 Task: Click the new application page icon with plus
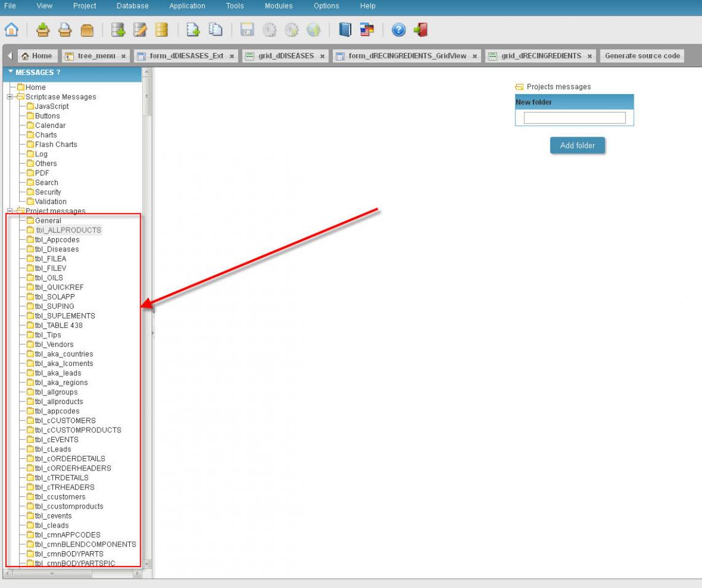[193, 30]
